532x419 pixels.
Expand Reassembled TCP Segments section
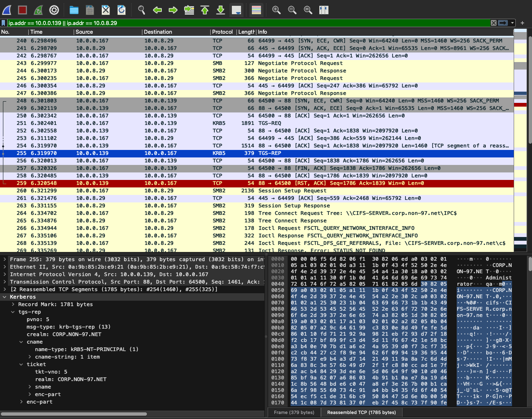tap(5, 289)
